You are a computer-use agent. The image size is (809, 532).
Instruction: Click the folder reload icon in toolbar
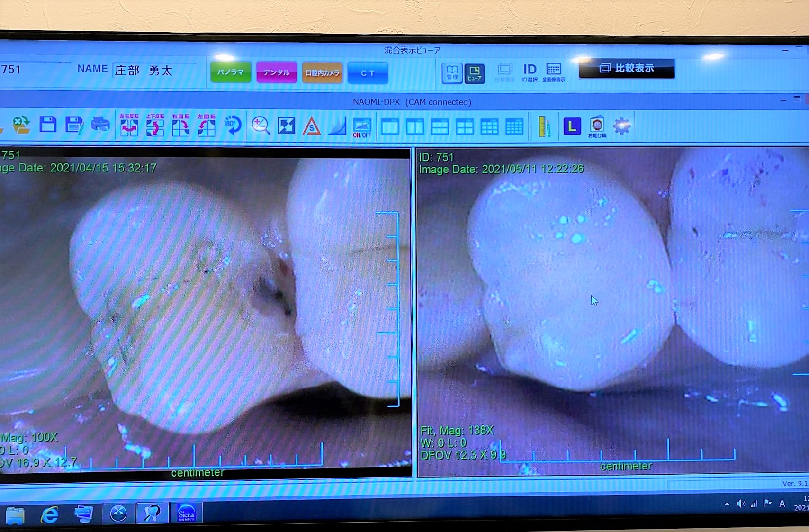point(21,125)
